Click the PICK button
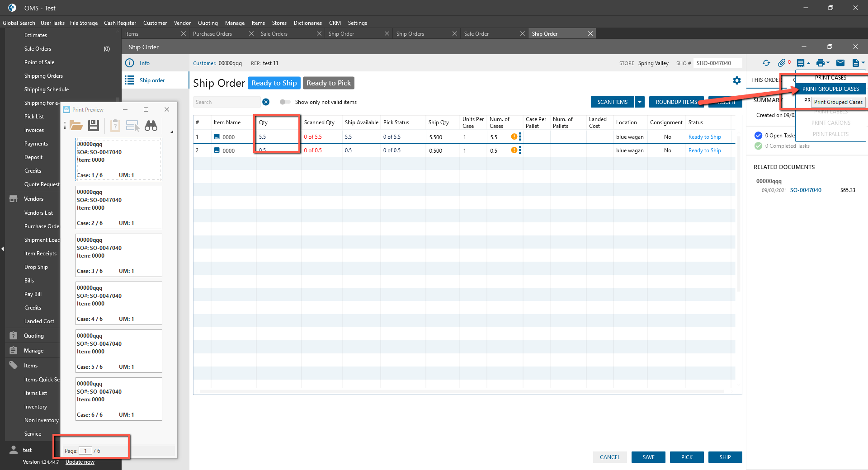Screen dimensions: 868x470 click(687, 457)
